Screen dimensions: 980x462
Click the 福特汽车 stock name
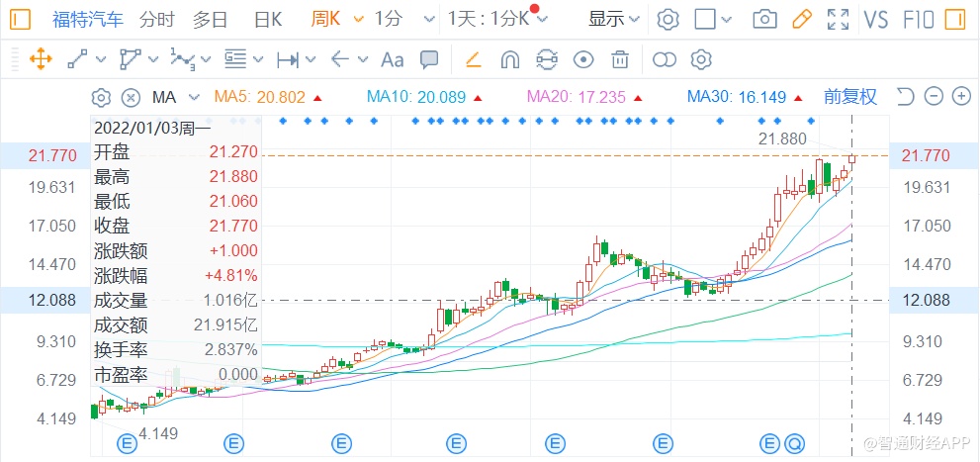88,20
